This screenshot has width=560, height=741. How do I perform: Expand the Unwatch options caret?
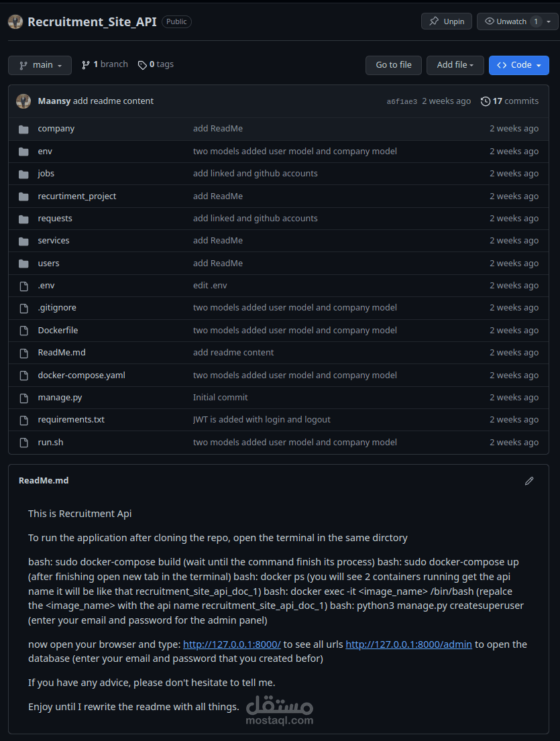click(549, 21)
